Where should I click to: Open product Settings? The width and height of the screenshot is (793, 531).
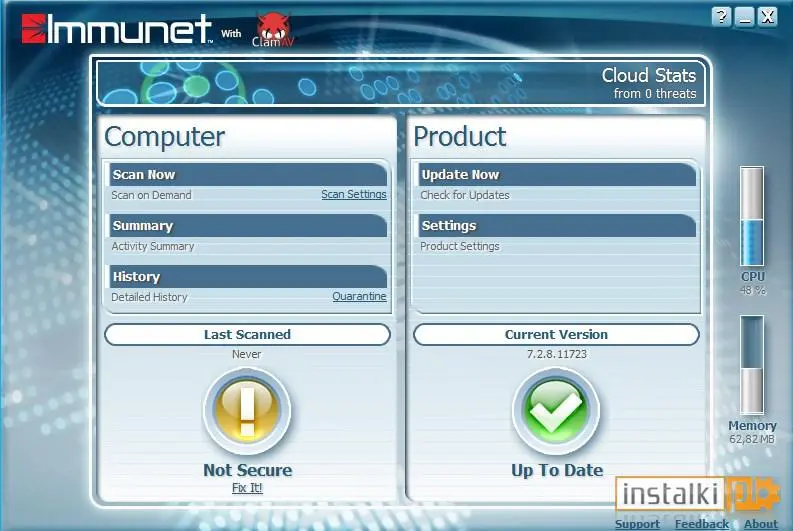tap(448, 226)
